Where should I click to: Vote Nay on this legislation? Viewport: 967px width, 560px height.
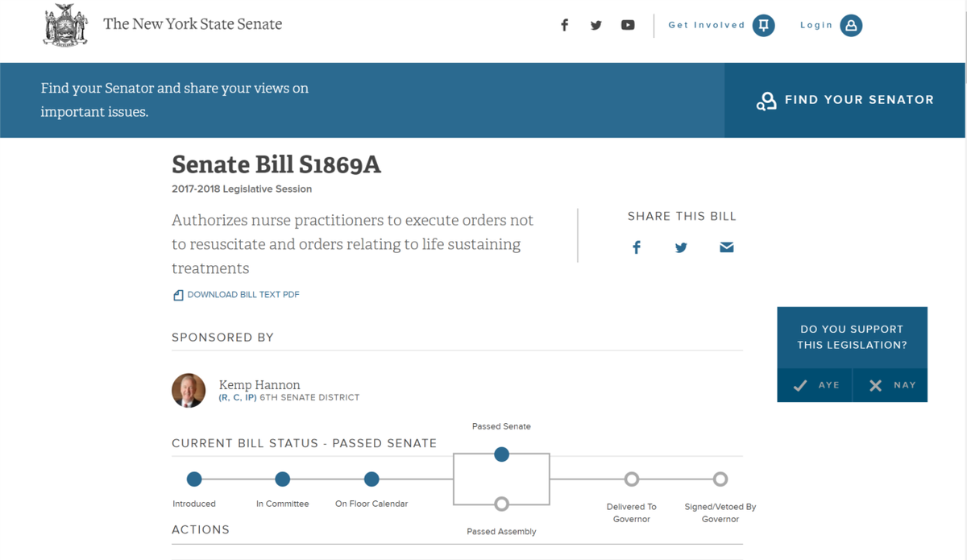pos(890,385)
